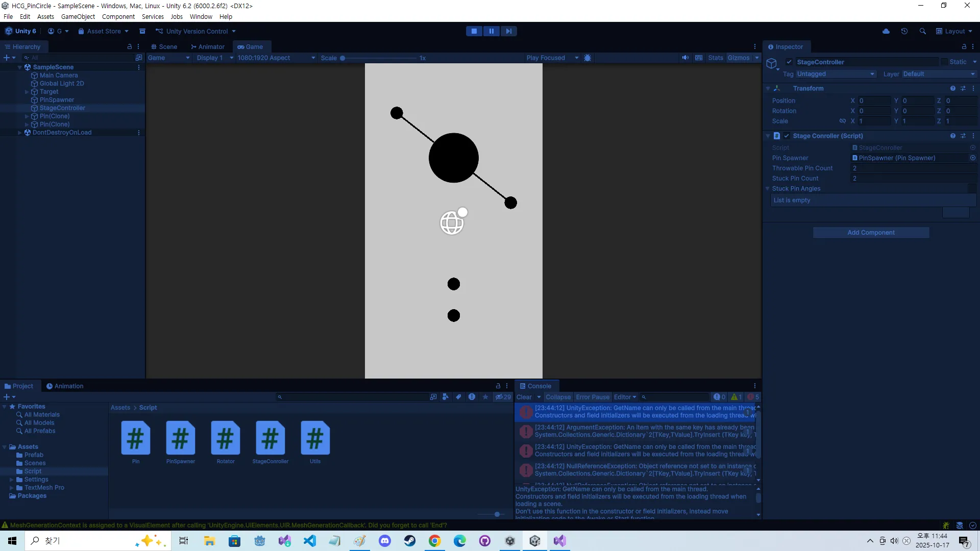980x551 pixels.
Task: Click the Step frame button
Action: [508, 31]
